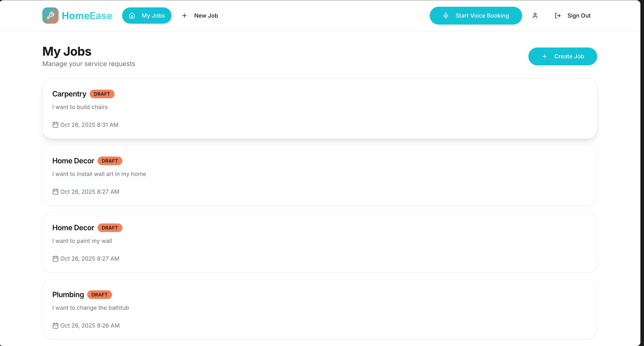Click the DRAFT badge on Plumbing job
This screenshot has height=346, width=644.
point(99,295)
